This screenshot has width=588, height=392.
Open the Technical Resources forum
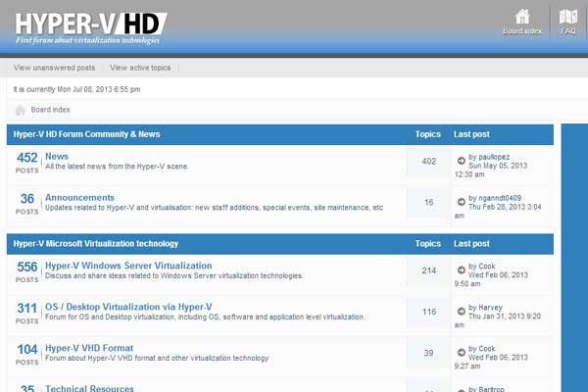click(x=89, y=389)
